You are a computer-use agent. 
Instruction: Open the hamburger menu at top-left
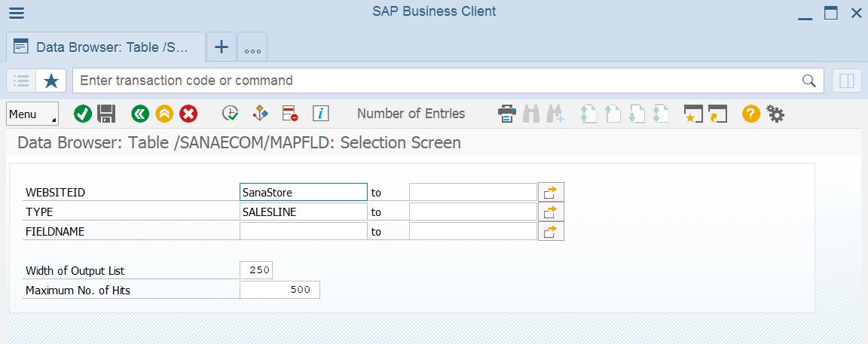click(17, 13)
